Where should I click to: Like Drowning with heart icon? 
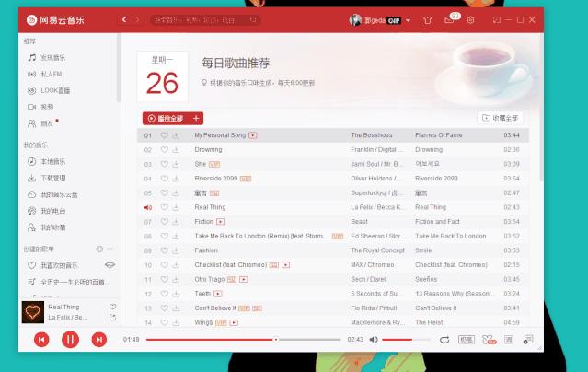click(x=164, y=149)
